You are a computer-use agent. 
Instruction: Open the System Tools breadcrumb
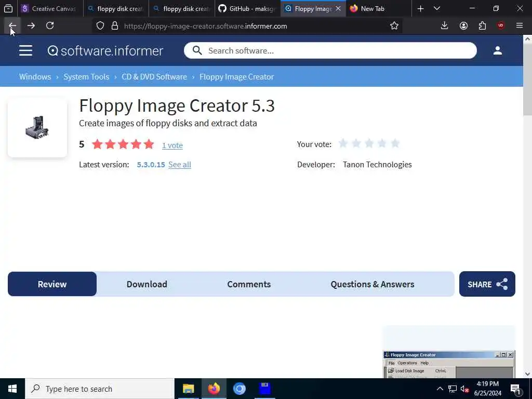point(86,77)
